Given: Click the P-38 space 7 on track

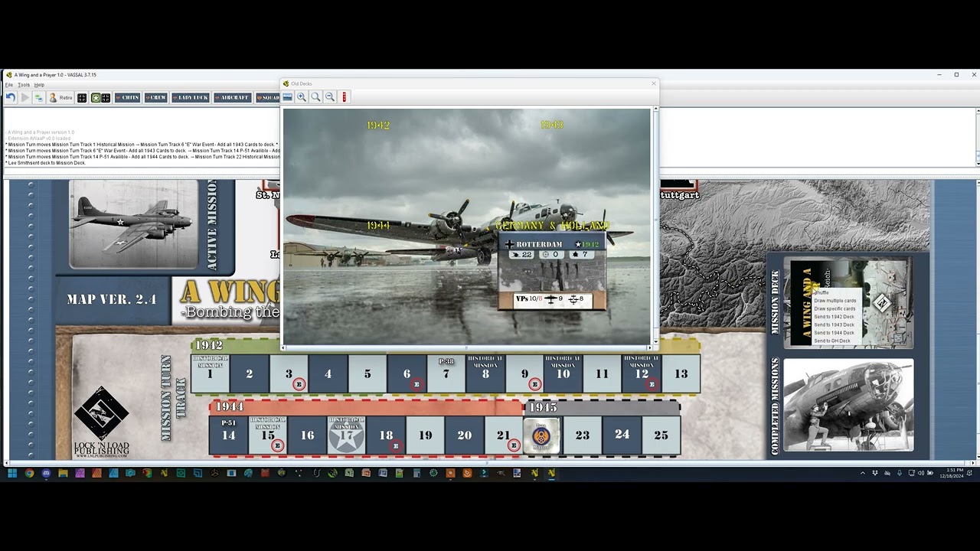Looking at the screenshot, I should tap(446, 373).
